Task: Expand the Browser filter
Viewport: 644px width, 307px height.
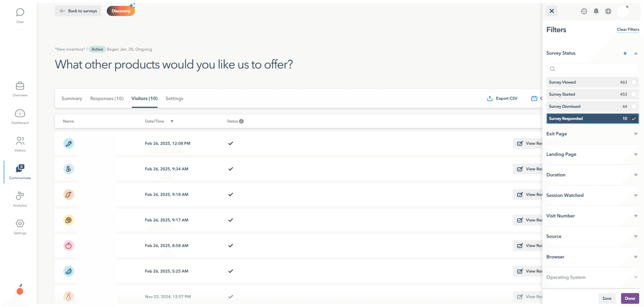Action: point(636,257)
